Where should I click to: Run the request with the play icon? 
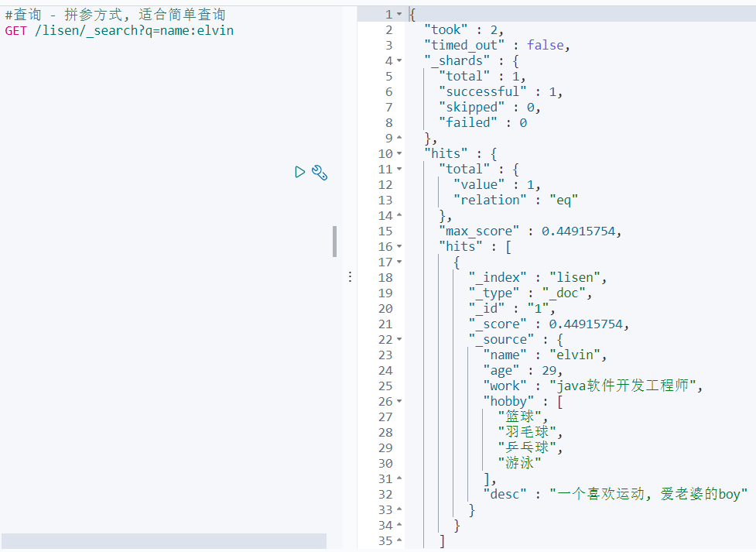[x=300, y=173]
